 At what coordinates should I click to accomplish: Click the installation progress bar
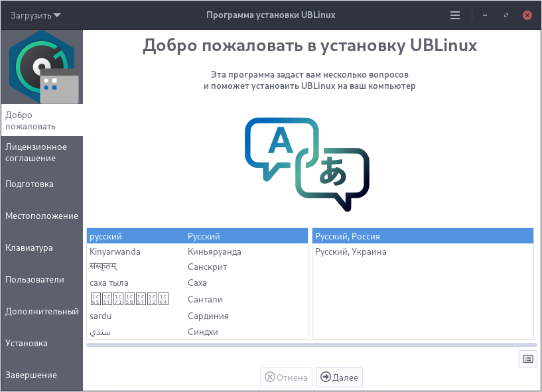[311, 345]
